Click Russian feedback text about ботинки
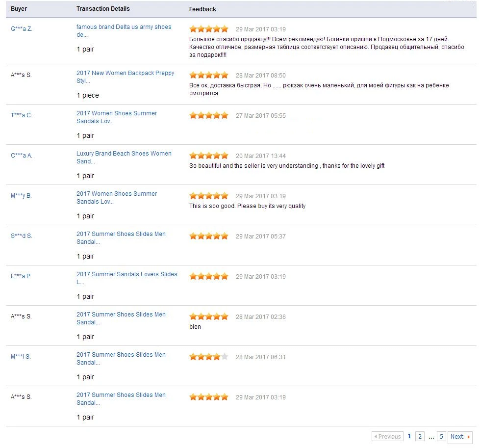The height and width of the screenshot is (448, 480). point(327,47)
